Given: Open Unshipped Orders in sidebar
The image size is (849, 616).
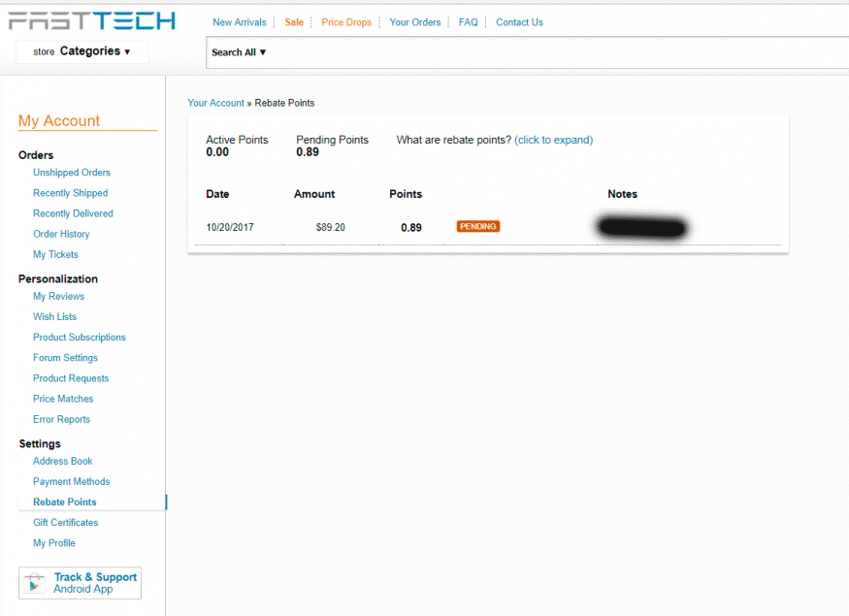Looking at the screenshot, I should pos(72,173).
